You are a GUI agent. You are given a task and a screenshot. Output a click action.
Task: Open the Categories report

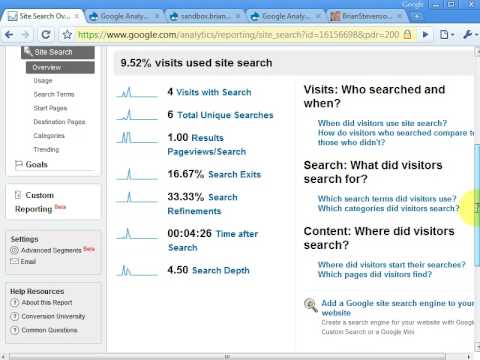pyautogui.click(x=49, y=136)
